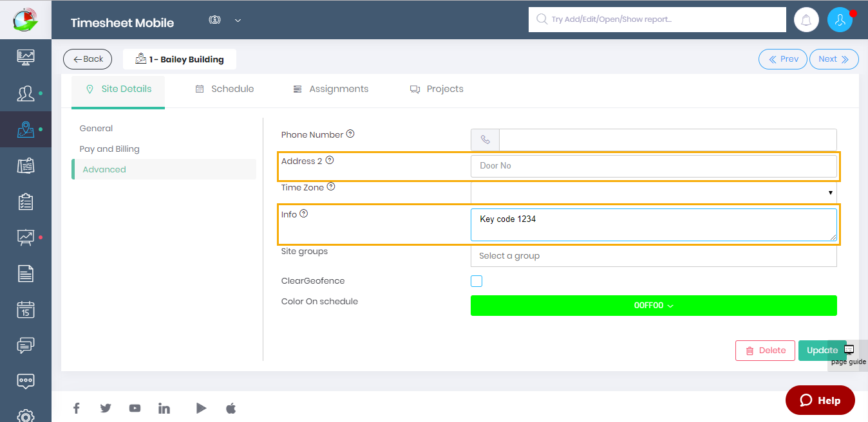Open the checklist clipboard sidebar icon

26,202
